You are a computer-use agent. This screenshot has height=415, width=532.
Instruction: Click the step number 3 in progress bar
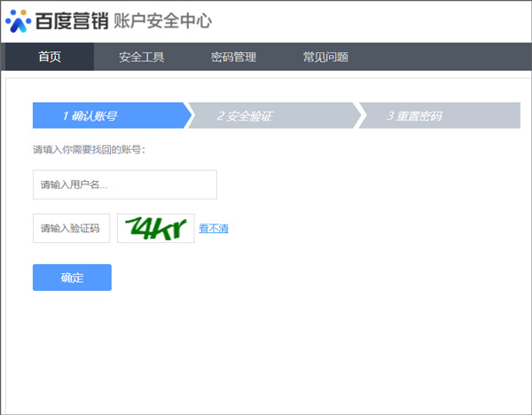[390, 115]
